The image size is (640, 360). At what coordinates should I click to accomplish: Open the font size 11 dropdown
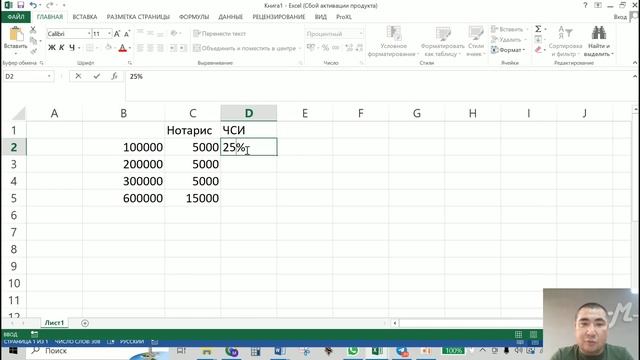pyautogui.click(x=109, y=34)
